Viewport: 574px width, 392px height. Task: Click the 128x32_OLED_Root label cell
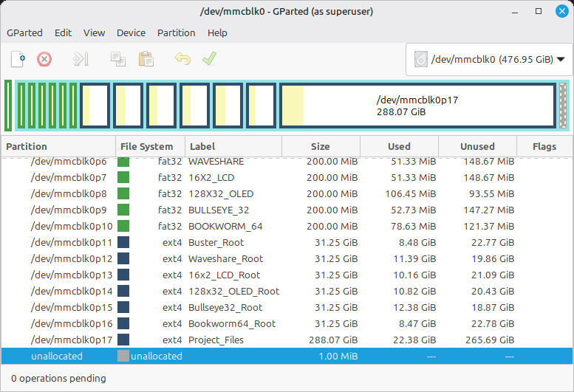pyautogui.click(x=233, y=292)
